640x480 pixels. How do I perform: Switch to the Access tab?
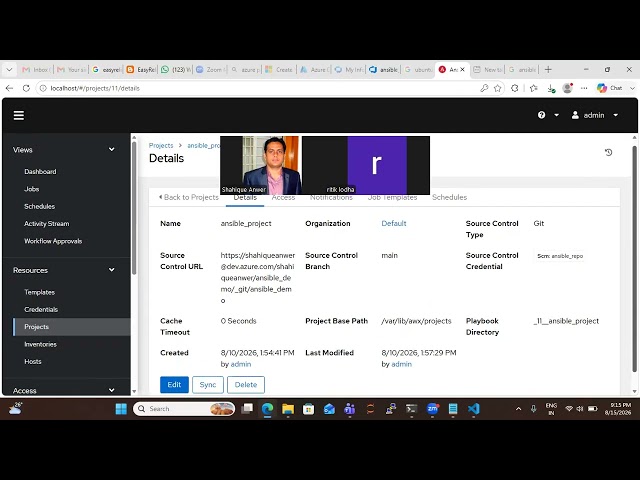[283, 198]
